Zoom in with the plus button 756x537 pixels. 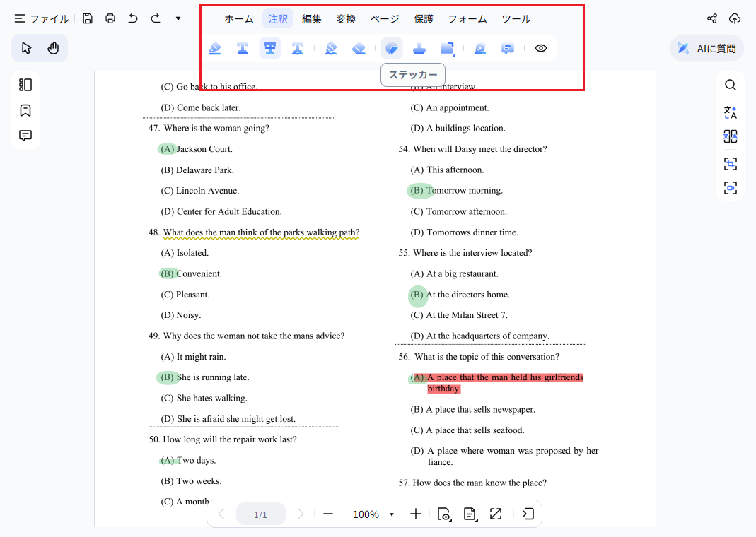click(x=416, y=514)
